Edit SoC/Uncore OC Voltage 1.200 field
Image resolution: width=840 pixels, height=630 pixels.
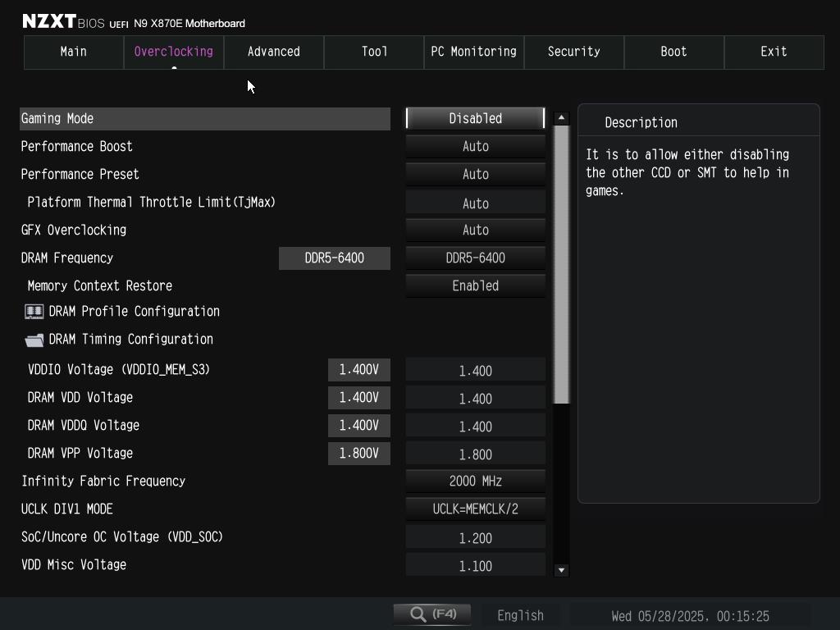pos(475,538)
